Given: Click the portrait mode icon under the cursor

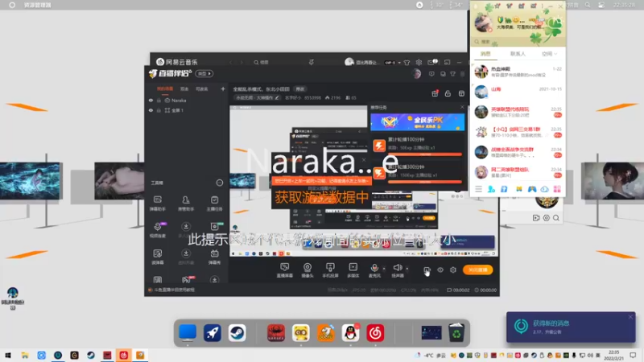Looking at the screenshot, I should click(427, 270).
